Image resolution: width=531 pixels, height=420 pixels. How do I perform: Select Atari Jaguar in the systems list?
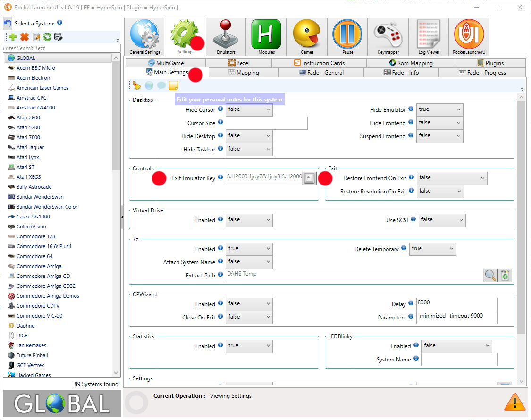point(30,147)
